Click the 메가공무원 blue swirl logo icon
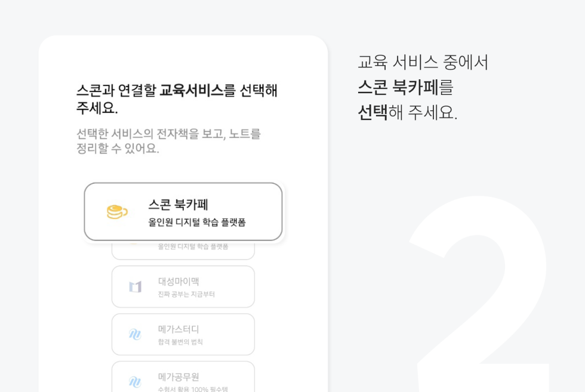Image resolution: width=585 pixels, height=392 pixels. coord(135,381)
